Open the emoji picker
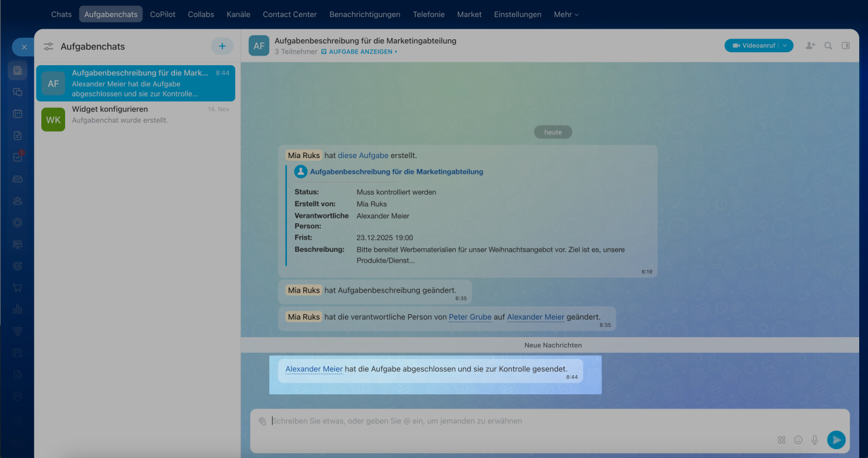868x458 pixels. point(798,440)
